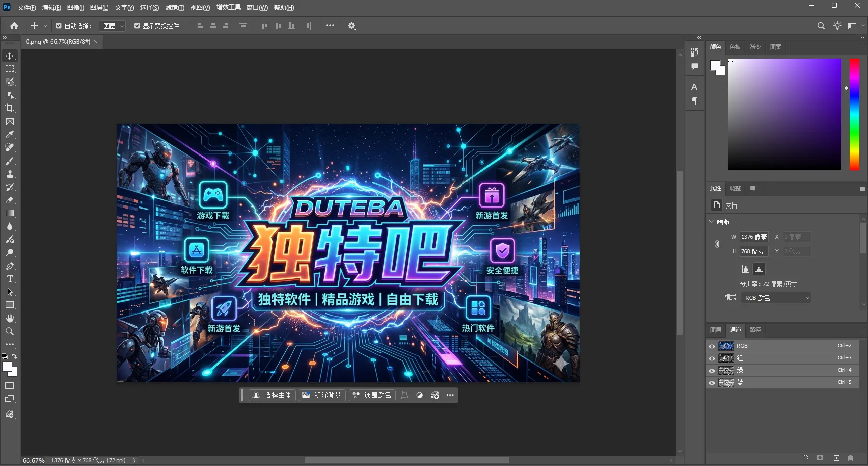
Task: Open the RGB 颜色 mode dropdown
Action: click(776, 297)
